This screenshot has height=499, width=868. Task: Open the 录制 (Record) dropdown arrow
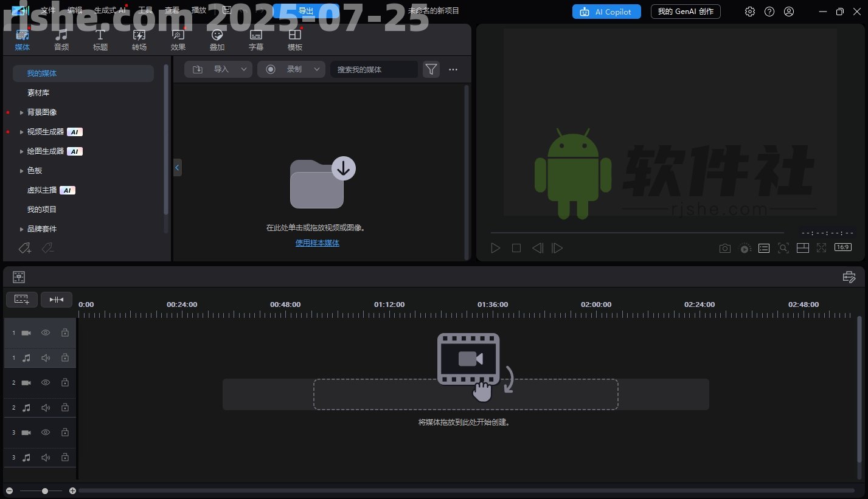pos(316,69)
